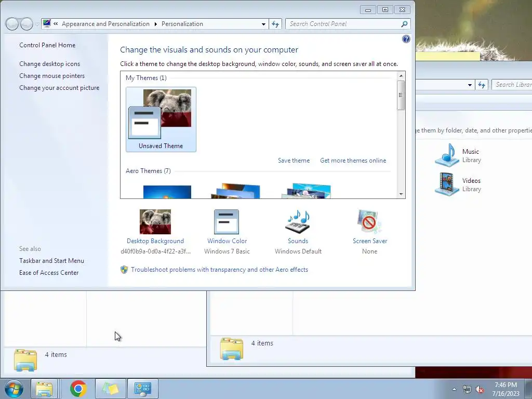Viewport: 532px width, 399px height.
Task: Click the theme list scroll down arrow
Action: [x=401, y=194]
